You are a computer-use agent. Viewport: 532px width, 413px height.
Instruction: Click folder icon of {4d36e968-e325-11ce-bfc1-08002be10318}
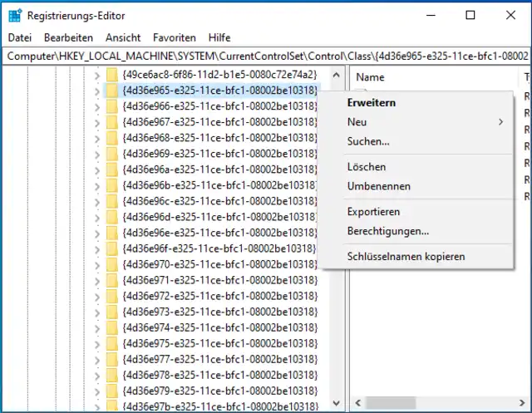click(x=112, y=138)
